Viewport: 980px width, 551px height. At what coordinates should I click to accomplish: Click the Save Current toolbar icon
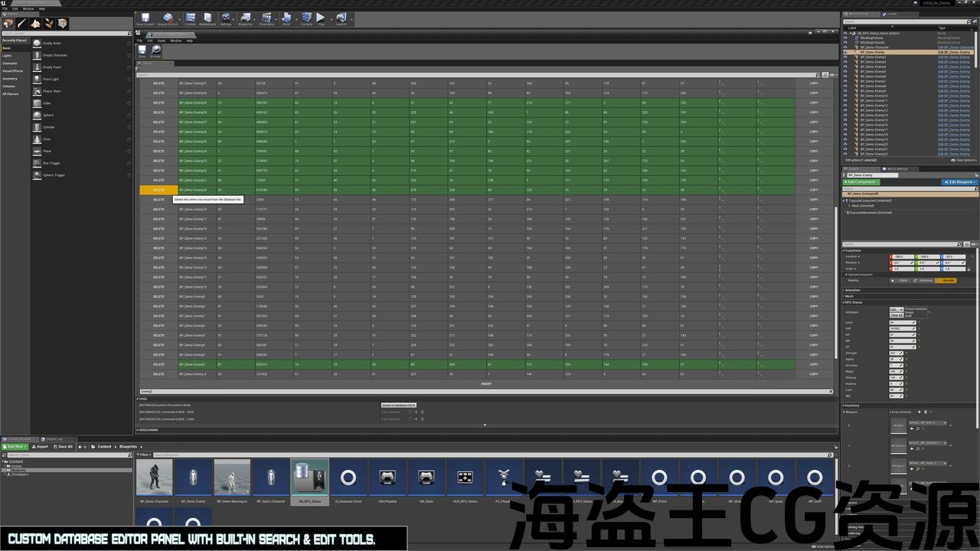tap(145, 18)
